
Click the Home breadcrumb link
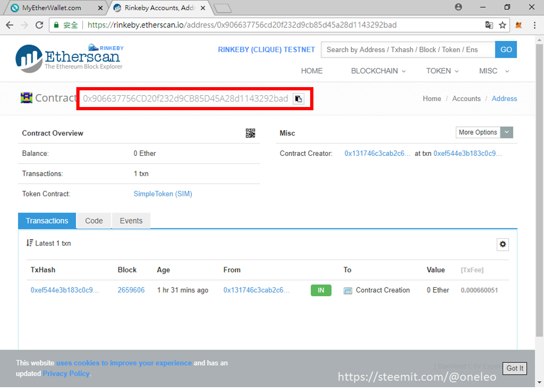pyautogui.click(x=432, y=99)
